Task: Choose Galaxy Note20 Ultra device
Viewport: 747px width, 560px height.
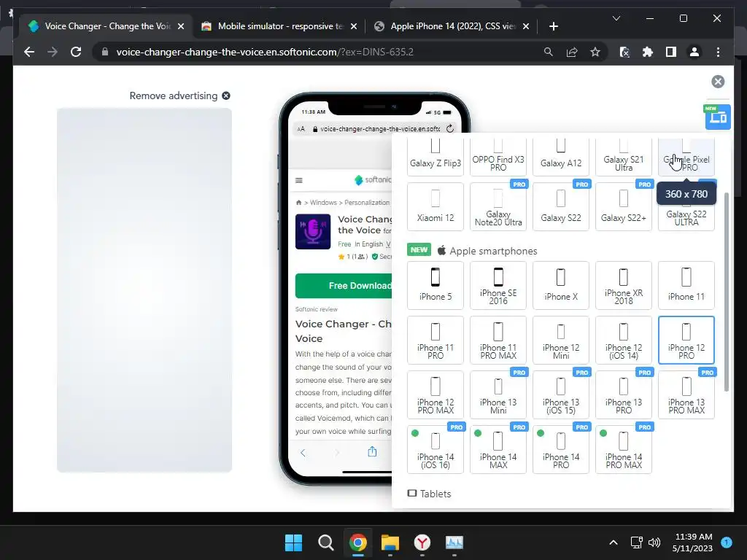Action: tap(498, 206)
